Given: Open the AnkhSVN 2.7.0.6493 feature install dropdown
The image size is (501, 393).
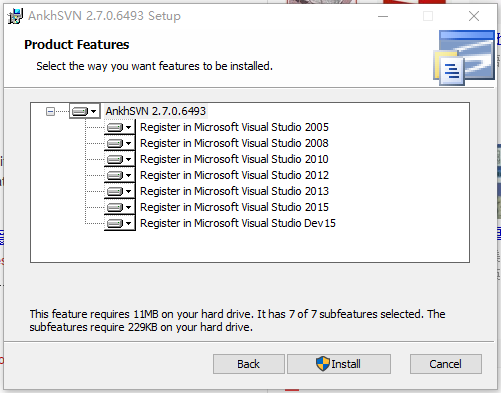Looking at the screenshot, I should [85, 111].
